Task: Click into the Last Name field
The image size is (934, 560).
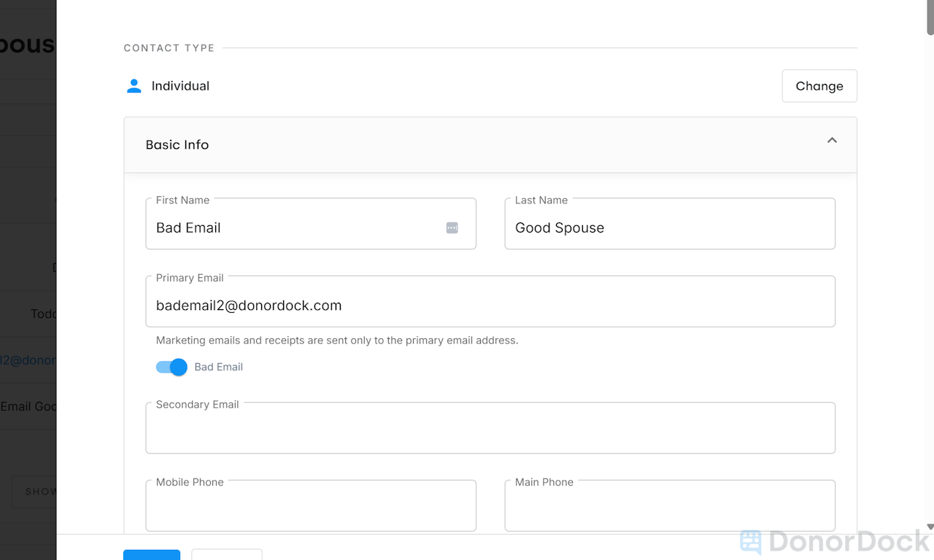Action: tap(669, 227)
